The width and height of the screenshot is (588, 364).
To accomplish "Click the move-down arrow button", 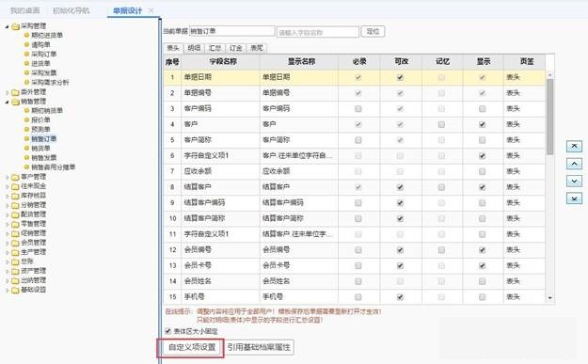I will point(574,182).
